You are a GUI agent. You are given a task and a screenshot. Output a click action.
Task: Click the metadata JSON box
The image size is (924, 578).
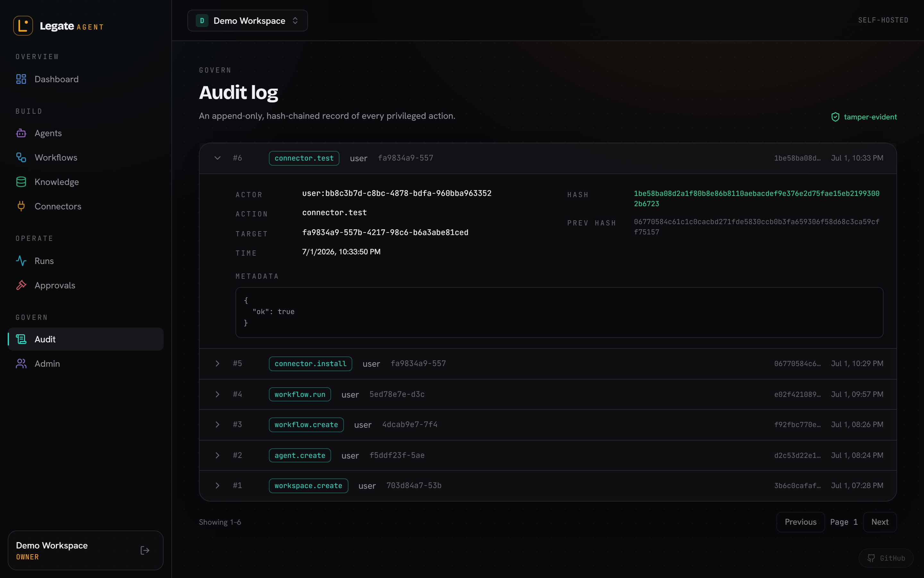pyautogui.click(x=559, y=312)
